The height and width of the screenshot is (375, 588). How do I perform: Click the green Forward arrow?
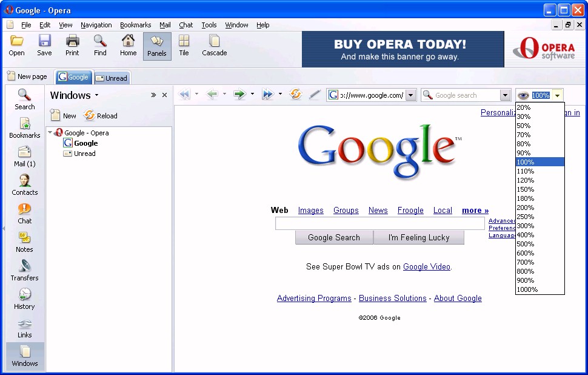coord(239,94)
